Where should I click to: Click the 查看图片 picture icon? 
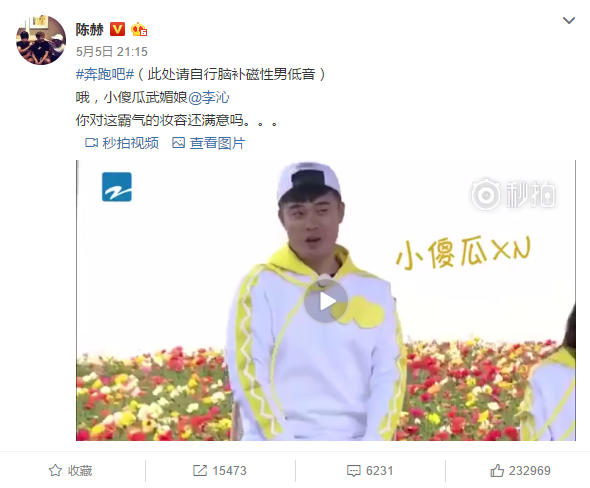[178, 143]
